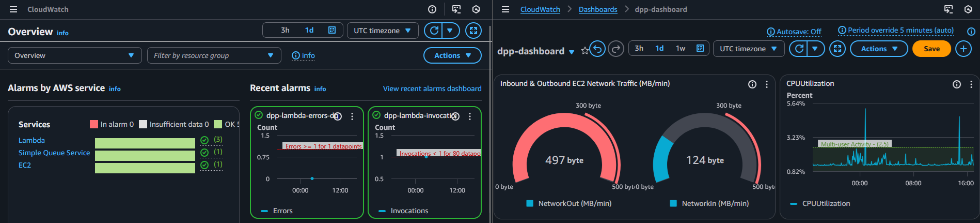The height and width of the screenshot is (223, 980).
Task: Select 1d time range in Overview window
Action: tap(309, 30)
